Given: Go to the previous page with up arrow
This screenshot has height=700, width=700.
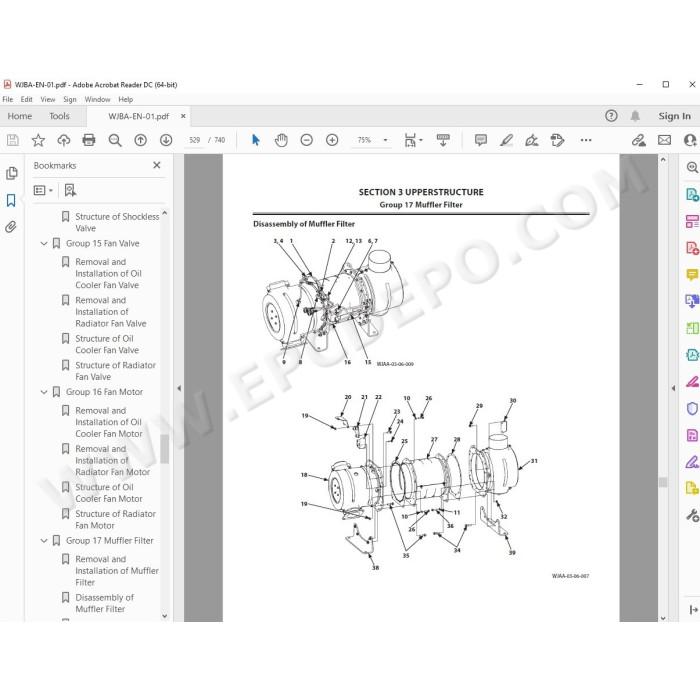Looking at the screenshot, I should point(141,140).
